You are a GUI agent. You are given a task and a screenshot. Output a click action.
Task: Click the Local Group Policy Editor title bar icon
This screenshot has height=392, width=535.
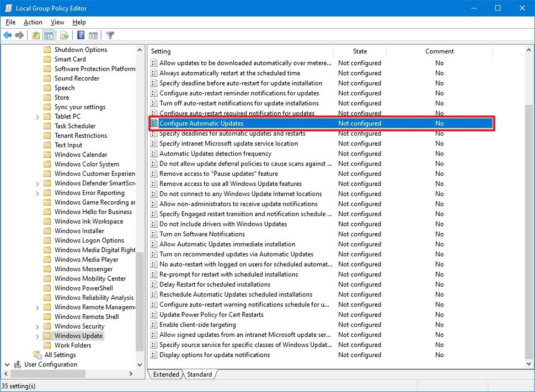(x=7, y=8)
